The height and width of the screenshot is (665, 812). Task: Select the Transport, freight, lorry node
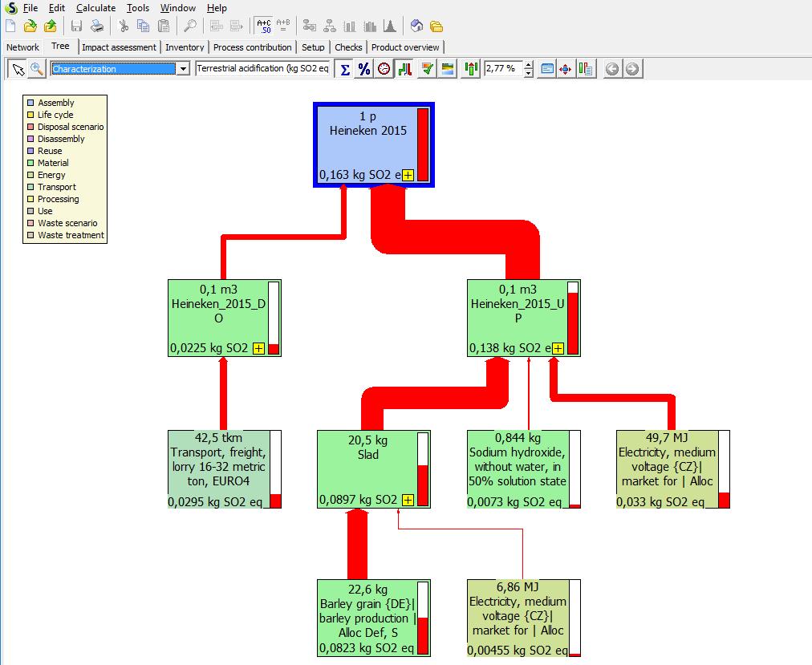224,469
